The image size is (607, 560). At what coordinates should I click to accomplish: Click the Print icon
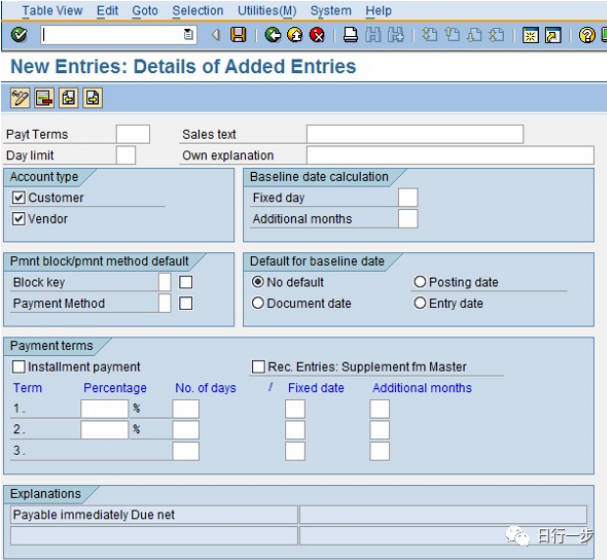click(350, 35)
